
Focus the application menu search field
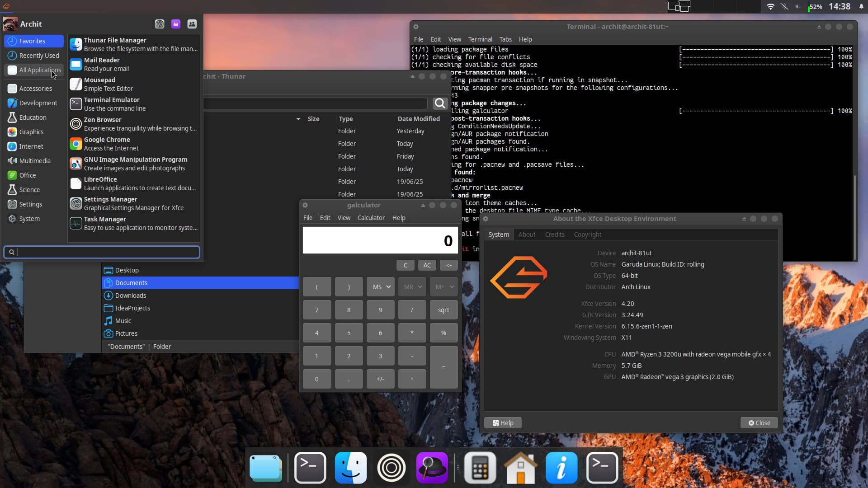click(102, 252)
